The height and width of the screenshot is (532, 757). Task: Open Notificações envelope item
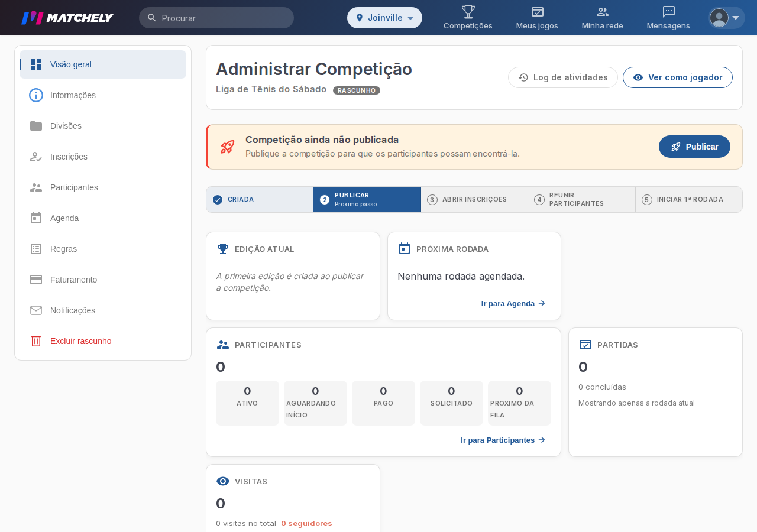(x=103, y=310)
